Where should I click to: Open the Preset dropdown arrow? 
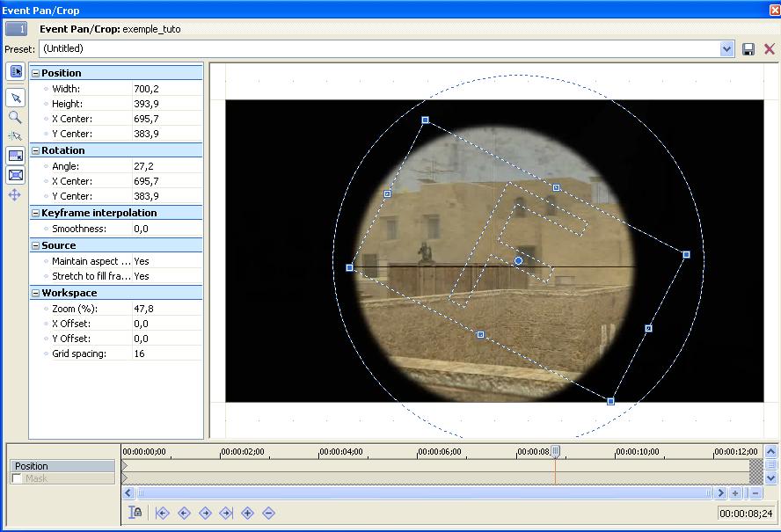pos(726,49)
